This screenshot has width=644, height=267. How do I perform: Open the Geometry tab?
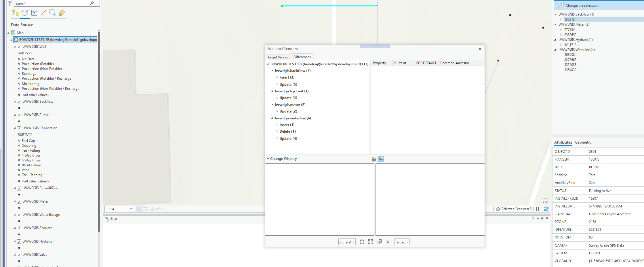[x=583, y=142]
